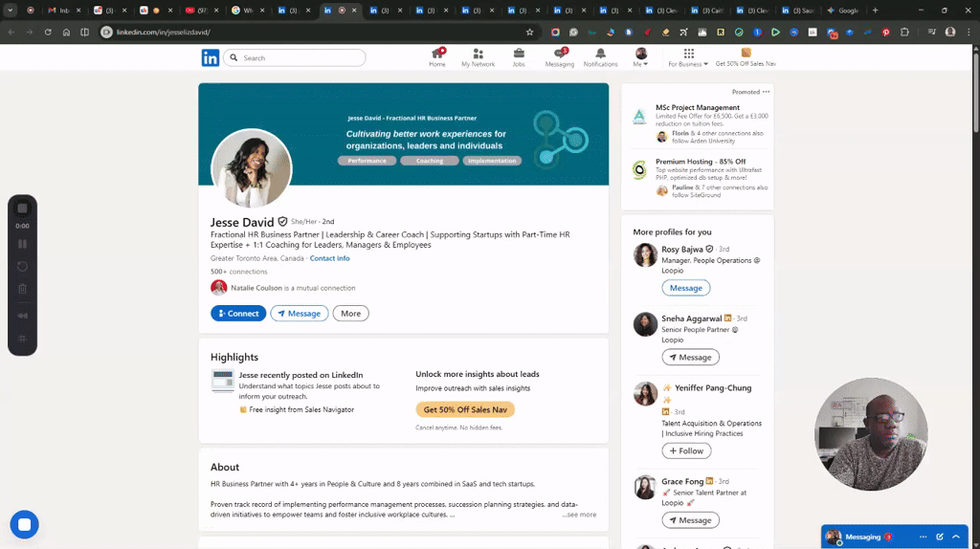This screenshot has width=980, height=549.
Task: Open new browser tab
Action: (x=875, y=10)
